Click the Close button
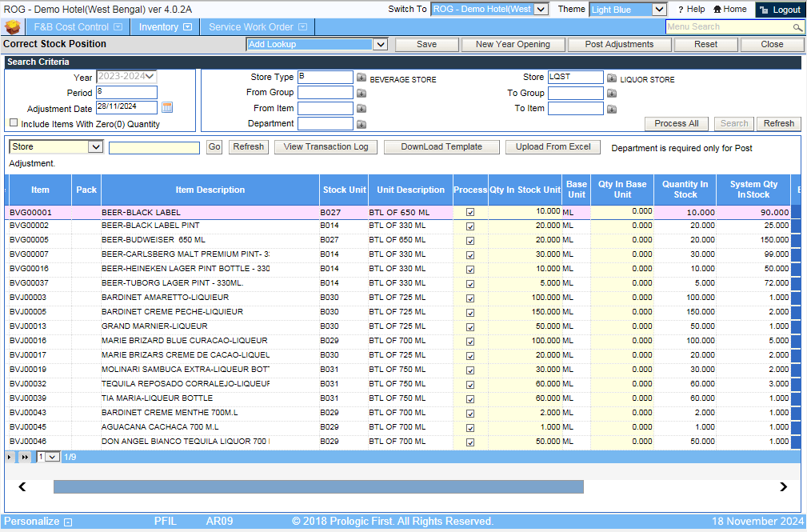This screenshot has height=532, width=807. [x=772, y=44]
